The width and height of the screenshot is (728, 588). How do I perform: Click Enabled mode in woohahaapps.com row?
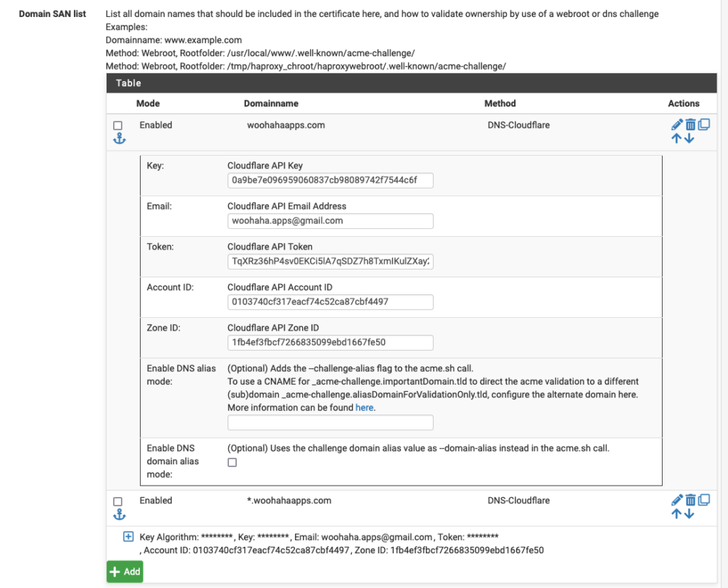click(156, 125)
